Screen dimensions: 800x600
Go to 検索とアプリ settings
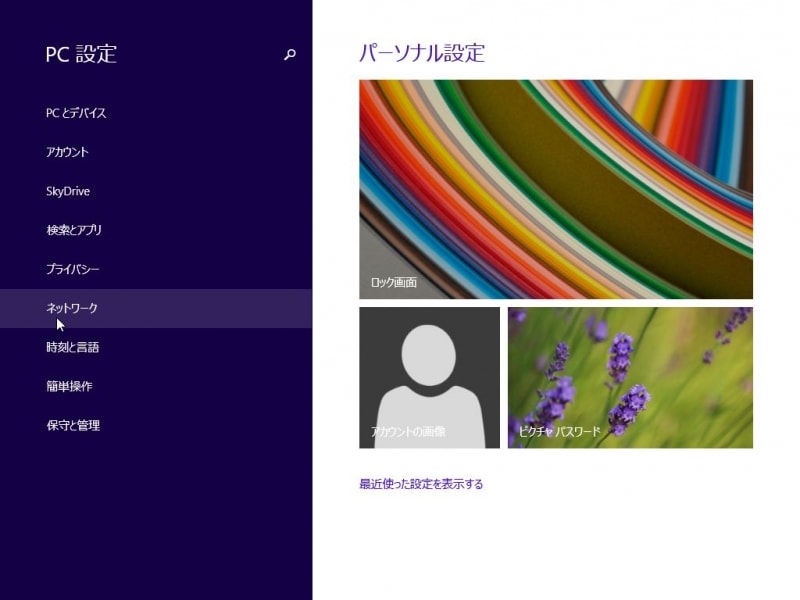click(x=77, y=230)
